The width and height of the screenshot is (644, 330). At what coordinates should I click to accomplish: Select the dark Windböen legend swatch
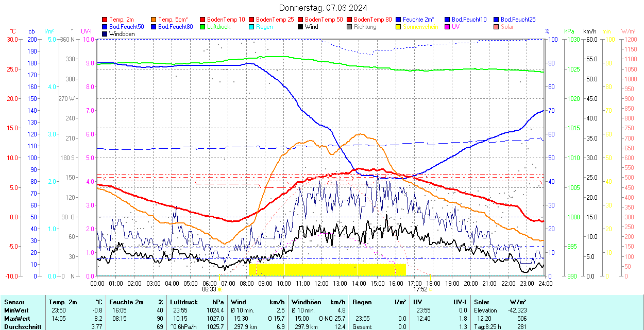click(x=105, y=34)
